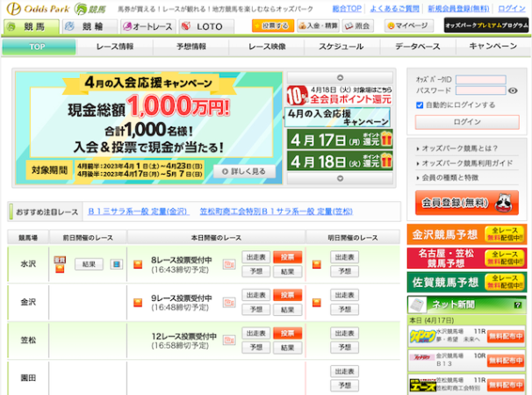Click 詳しく見る on campaign banner
The image size is (532, 395).
244,171
